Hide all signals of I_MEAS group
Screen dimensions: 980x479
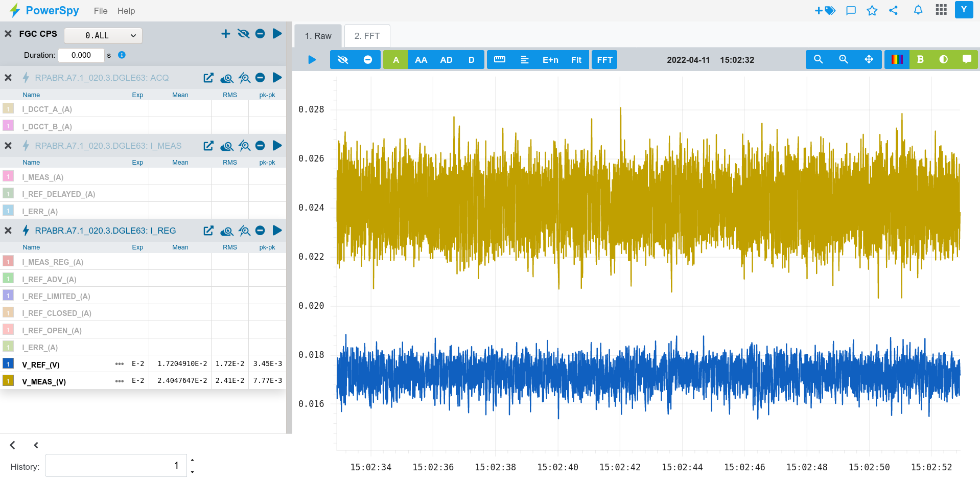coord(244,146)
